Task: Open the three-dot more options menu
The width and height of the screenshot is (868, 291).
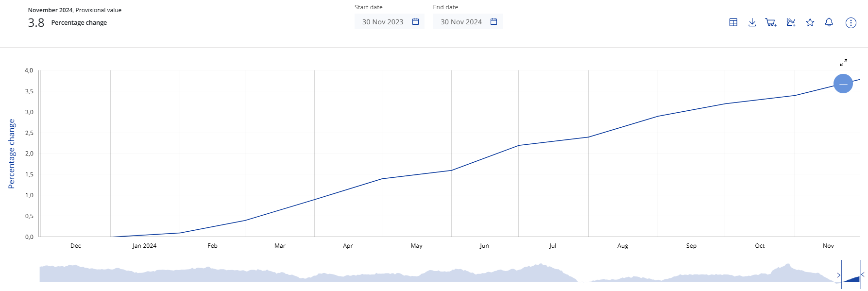Action: point(851,23)
